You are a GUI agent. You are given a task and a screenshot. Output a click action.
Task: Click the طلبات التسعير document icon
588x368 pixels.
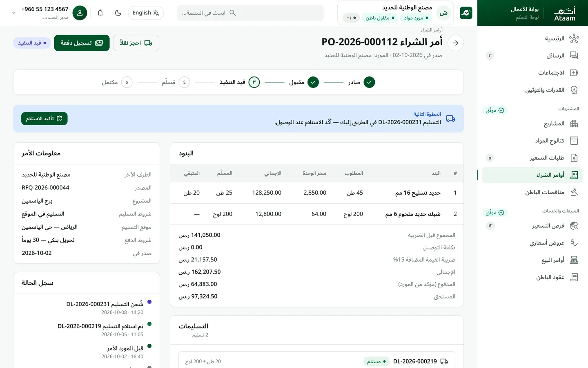pos(574,158)
